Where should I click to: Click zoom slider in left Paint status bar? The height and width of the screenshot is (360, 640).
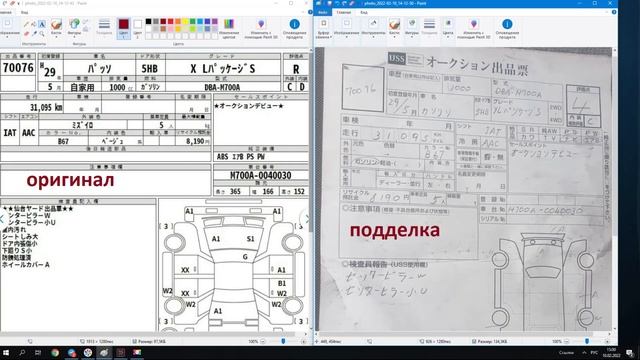[x=283, y=341]
